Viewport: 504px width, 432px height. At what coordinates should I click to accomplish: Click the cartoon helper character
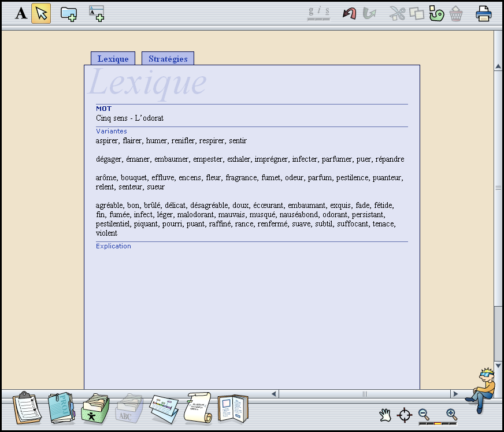click(482, 390)
